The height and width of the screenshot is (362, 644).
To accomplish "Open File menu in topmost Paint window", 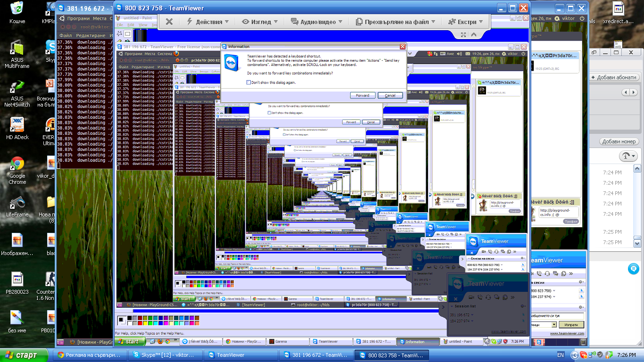I will pyautogui.click(x=120, y=25).
